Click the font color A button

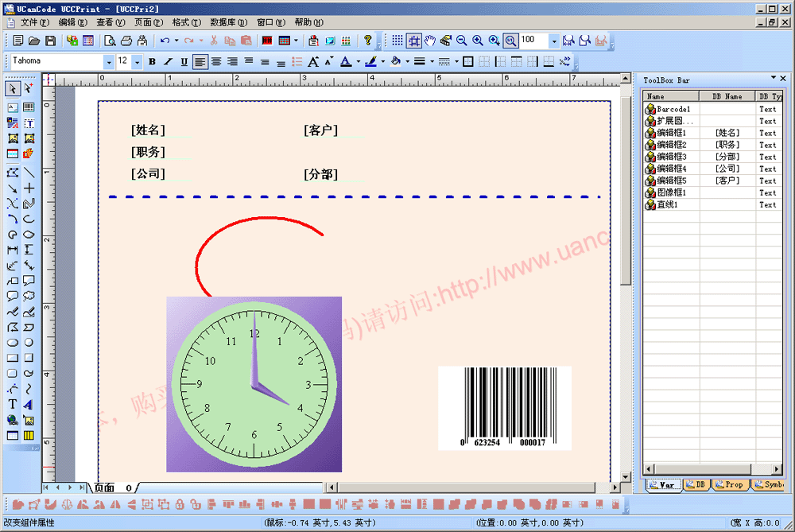pos(345,61)
